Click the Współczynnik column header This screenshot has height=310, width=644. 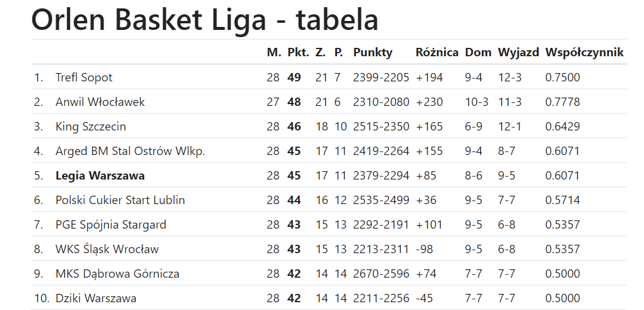(584, 53)
